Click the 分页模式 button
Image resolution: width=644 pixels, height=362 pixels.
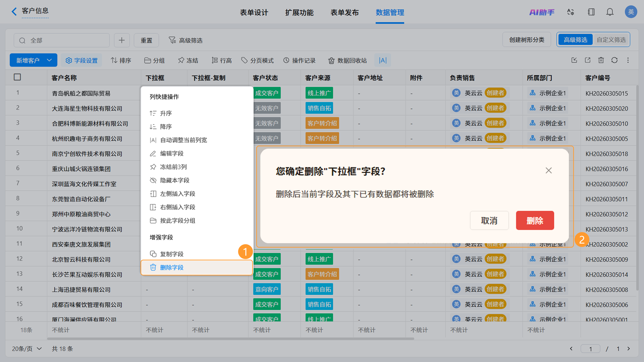click(257, 60)
